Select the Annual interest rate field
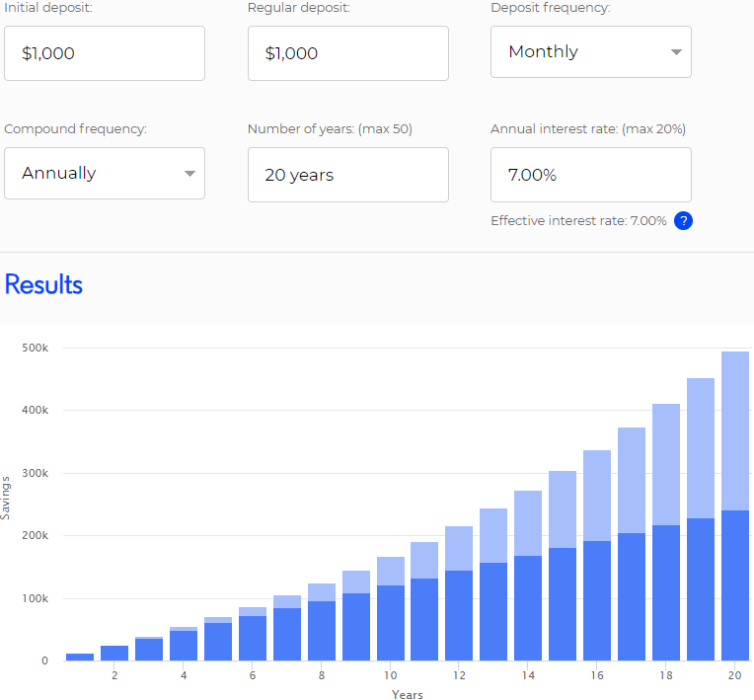 point(591,175)
